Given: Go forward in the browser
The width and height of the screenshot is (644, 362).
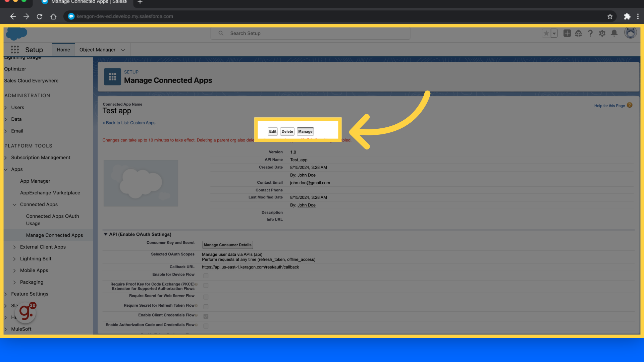Looking at the screenshot, I should (x=26, y=16).
